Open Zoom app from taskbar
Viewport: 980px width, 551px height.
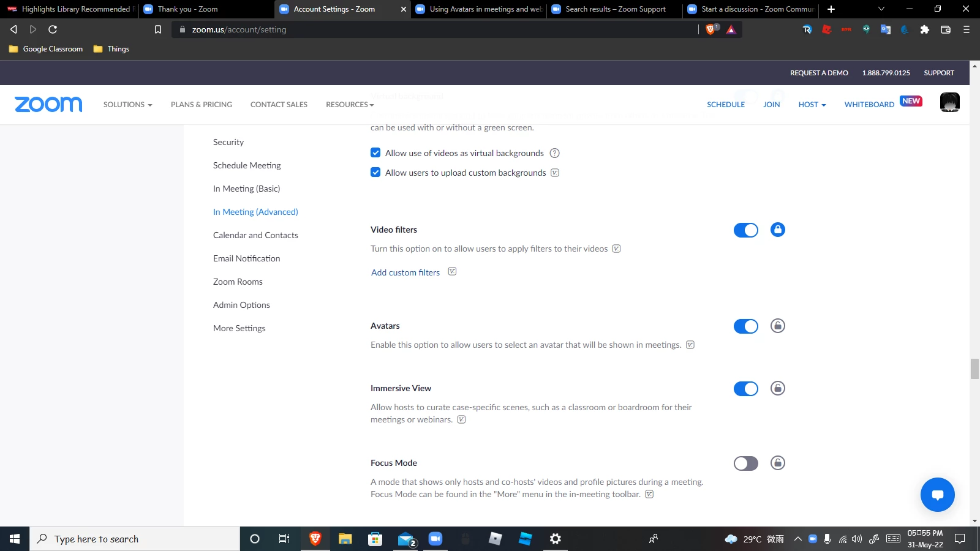point(435,539)
